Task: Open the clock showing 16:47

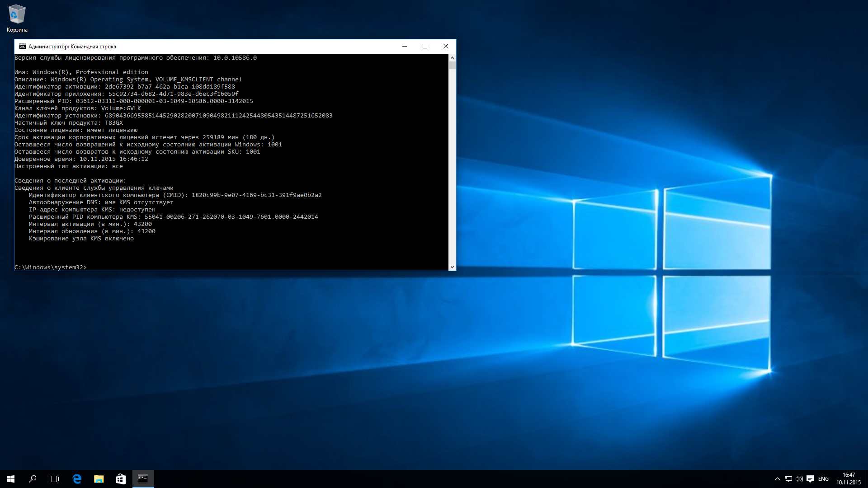Action: click(849, 479)
